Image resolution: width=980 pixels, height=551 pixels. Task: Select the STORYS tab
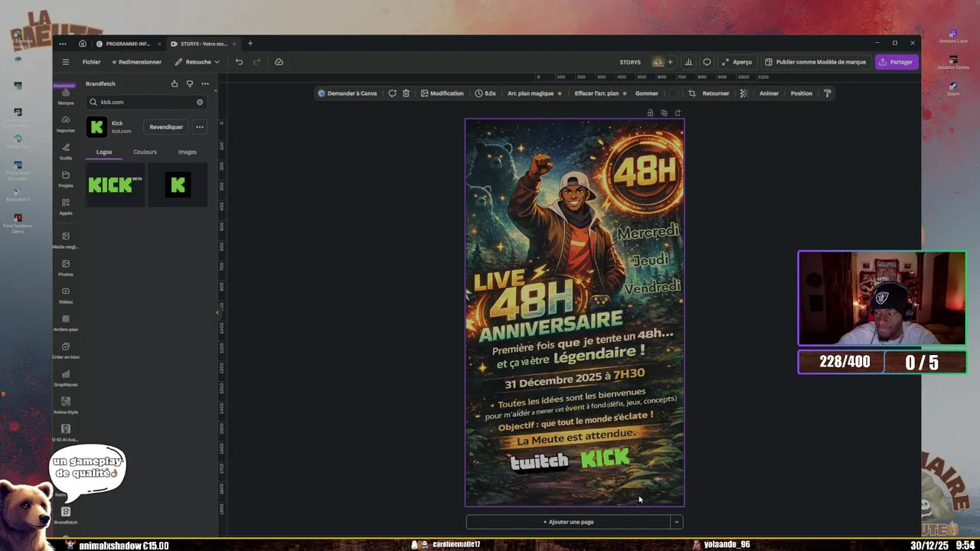click(x=203, y=44)
